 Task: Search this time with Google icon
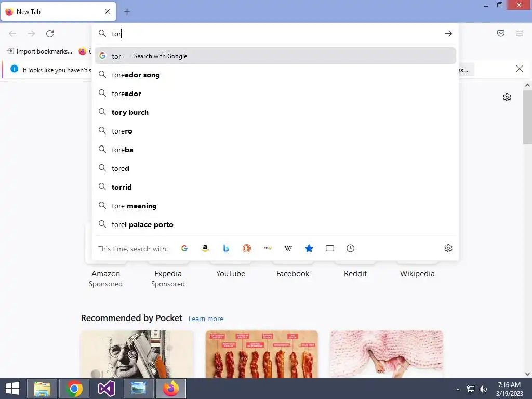(184, 248)
